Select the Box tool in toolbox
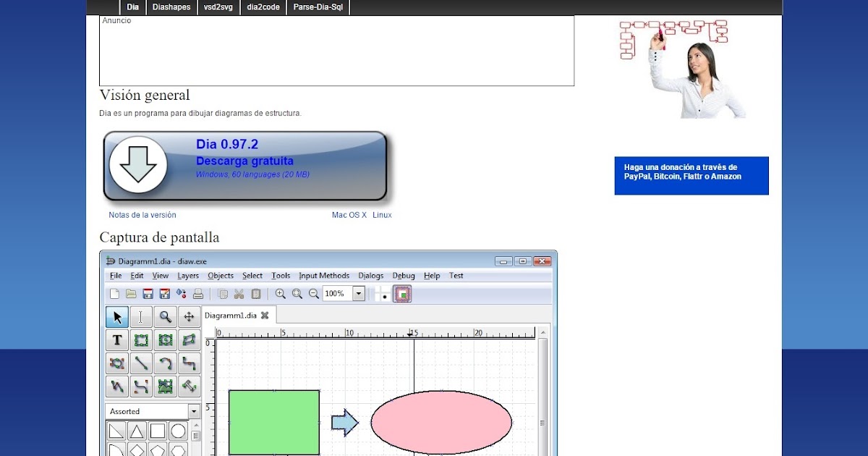 click(141, 340)
